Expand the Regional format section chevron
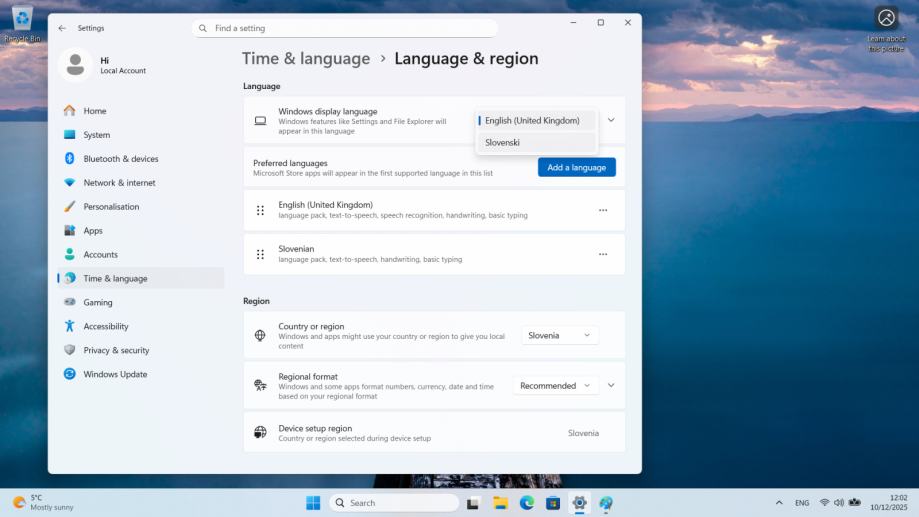 tap(611, 385)
